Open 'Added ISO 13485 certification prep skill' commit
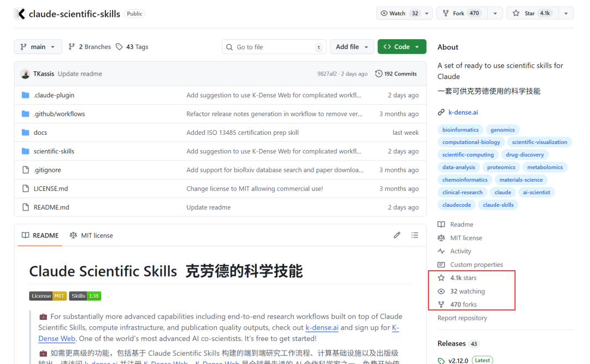Screen dimensions: 590x364 point(243,133)
